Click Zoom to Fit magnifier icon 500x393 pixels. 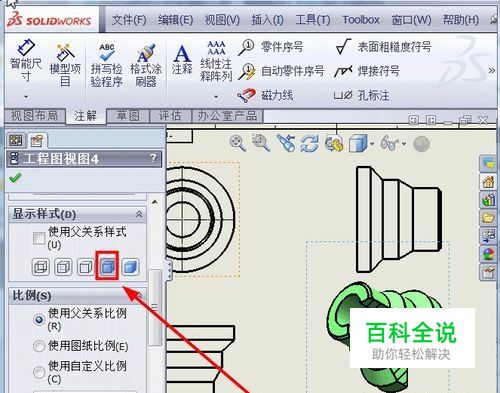238,144
